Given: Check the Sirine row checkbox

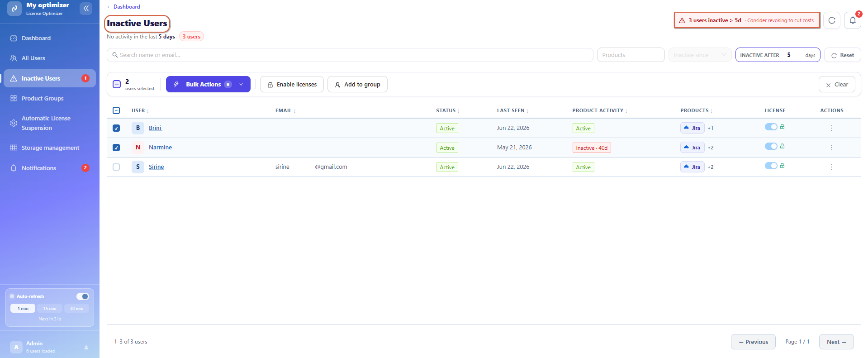Looking at the screenshot, I should [116, 167].
